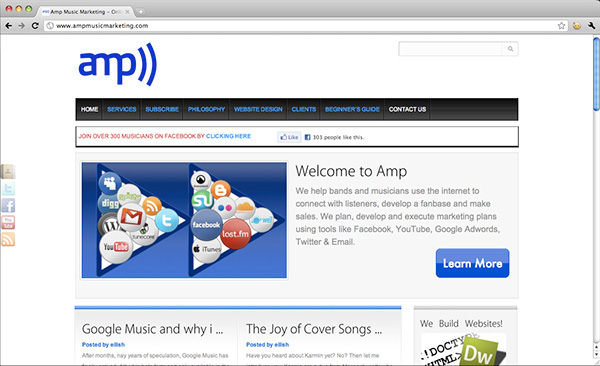Open The Joy of Cover Songs article
Screen dimensions: 600x366
(314, 329)
